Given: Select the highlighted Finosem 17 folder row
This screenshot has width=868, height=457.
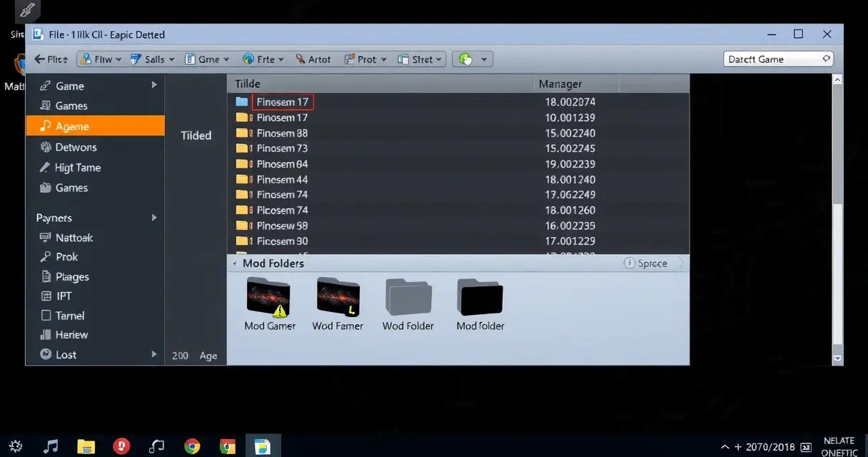Looking at the screenshot, I should click(458, 102).
